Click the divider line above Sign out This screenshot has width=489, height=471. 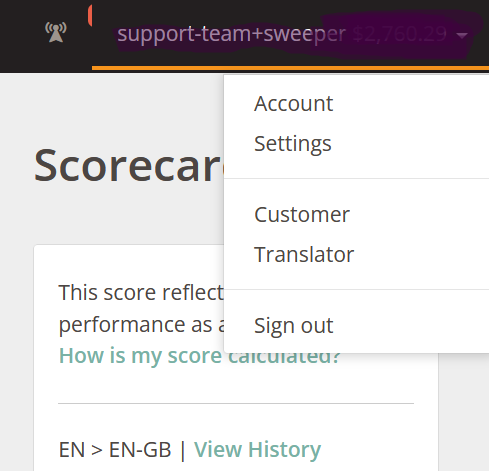coord(356,290)
